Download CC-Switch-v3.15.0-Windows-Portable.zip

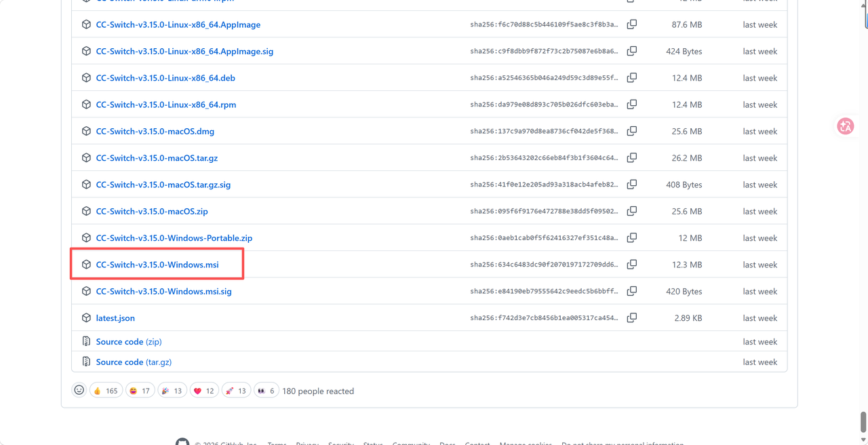(174, 238)
